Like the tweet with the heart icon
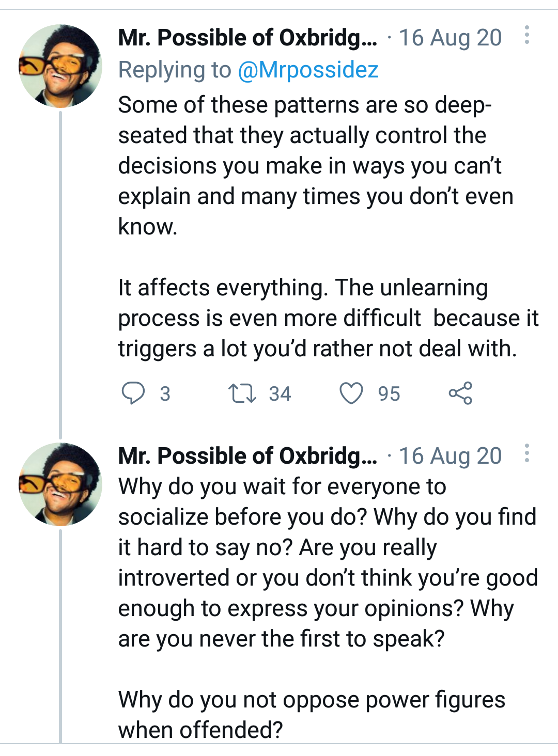This screenshot has width=558, height=756. tap(351, 393)
